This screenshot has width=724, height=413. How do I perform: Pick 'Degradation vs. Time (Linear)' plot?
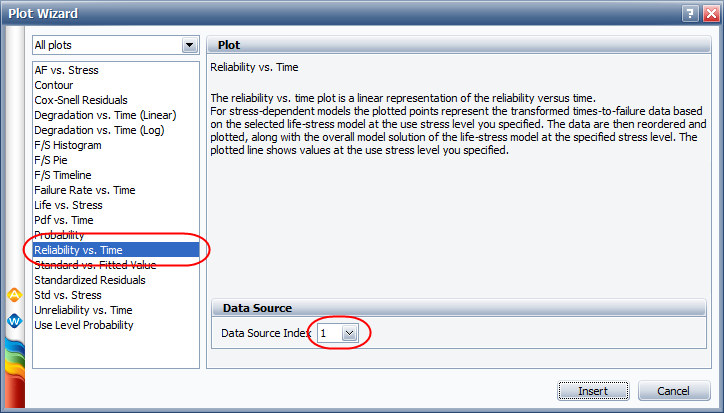point(105,115)
